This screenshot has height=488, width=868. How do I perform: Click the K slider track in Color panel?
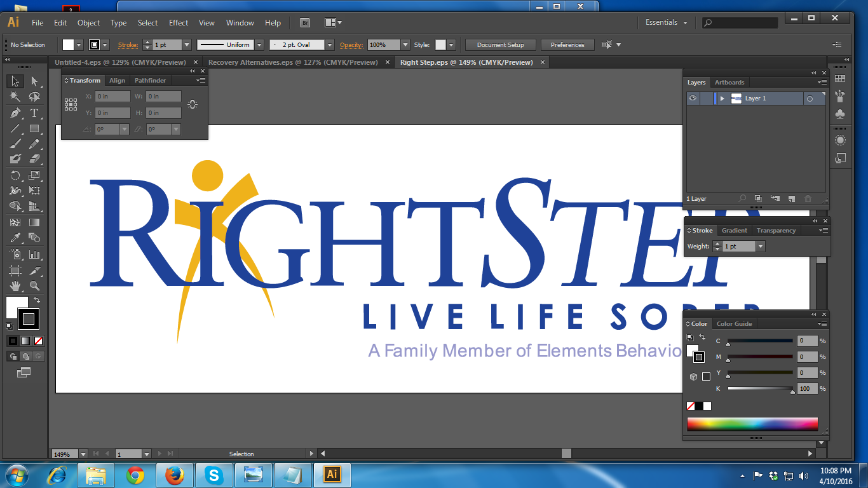click(x=761, y=388)
